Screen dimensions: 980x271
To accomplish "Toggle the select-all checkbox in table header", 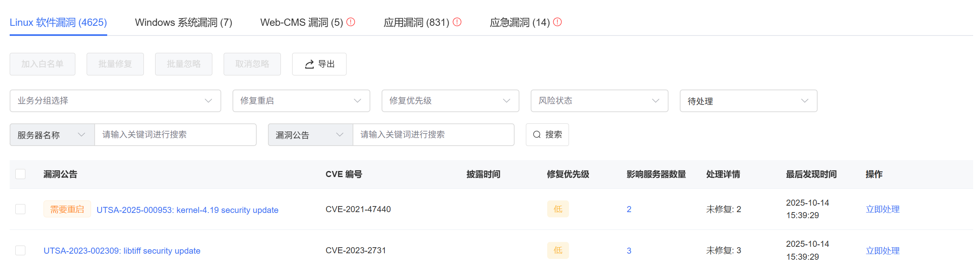I will [20, 174].
